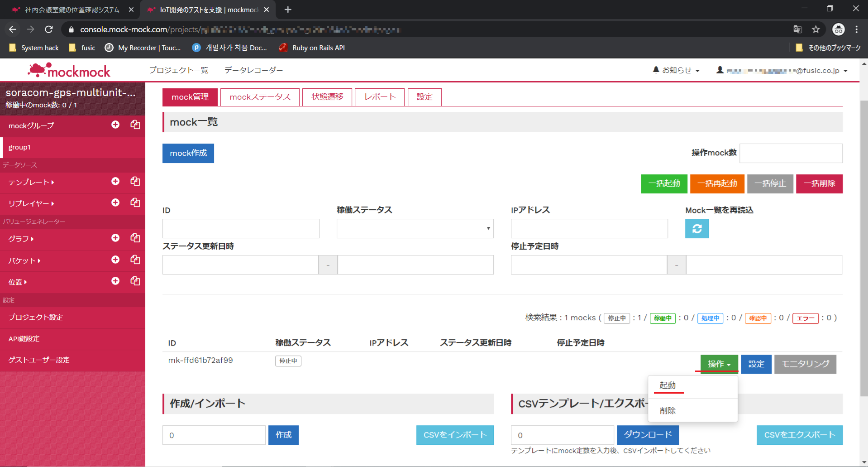Select 起動 from the operations menu
Viewport: 868px width, 467px height.
[668, 385]
